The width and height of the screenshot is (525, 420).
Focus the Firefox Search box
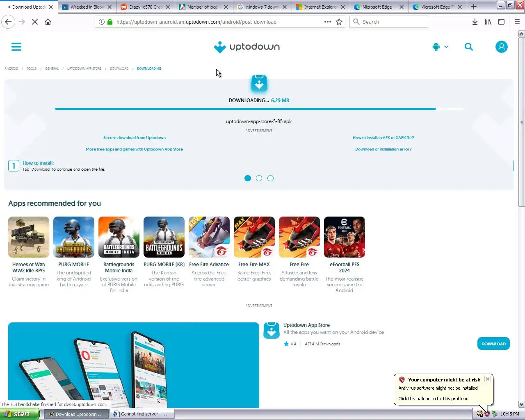[x=389, y=22]
